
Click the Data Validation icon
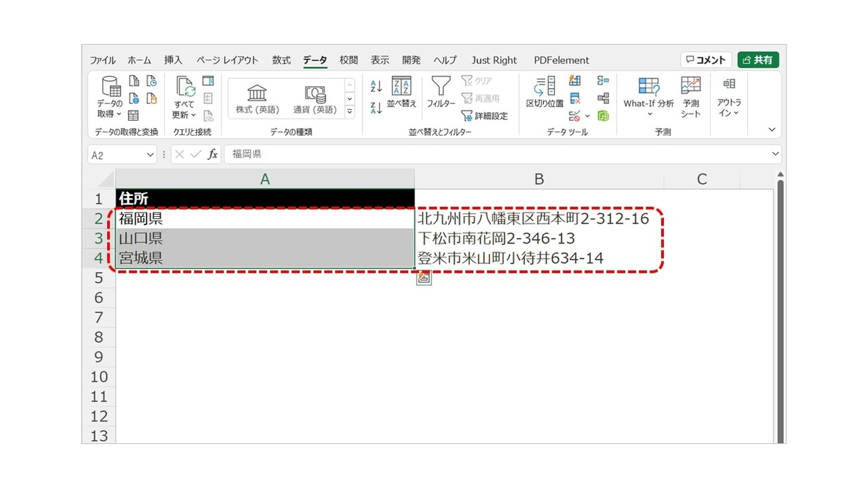click(x=574, y=116)
